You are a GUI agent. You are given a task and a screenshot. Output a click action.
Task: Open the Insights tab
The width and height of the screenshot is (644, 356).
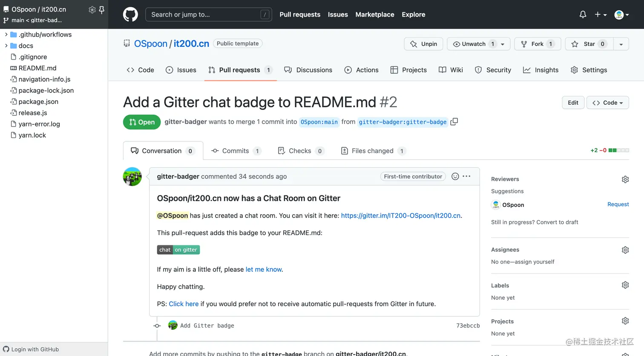pyautogui.click(x=540, y=70)
